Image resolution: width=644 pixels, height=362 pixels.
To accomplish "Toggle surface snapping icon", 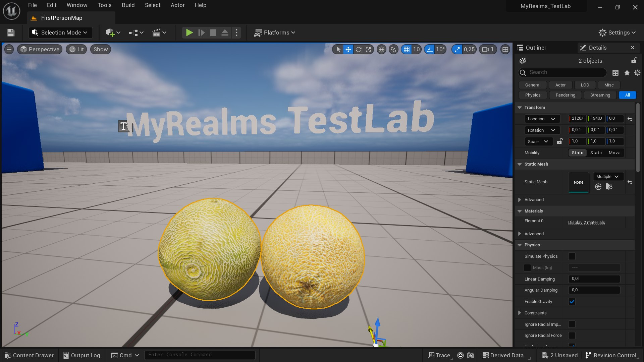I will point(393,49).
